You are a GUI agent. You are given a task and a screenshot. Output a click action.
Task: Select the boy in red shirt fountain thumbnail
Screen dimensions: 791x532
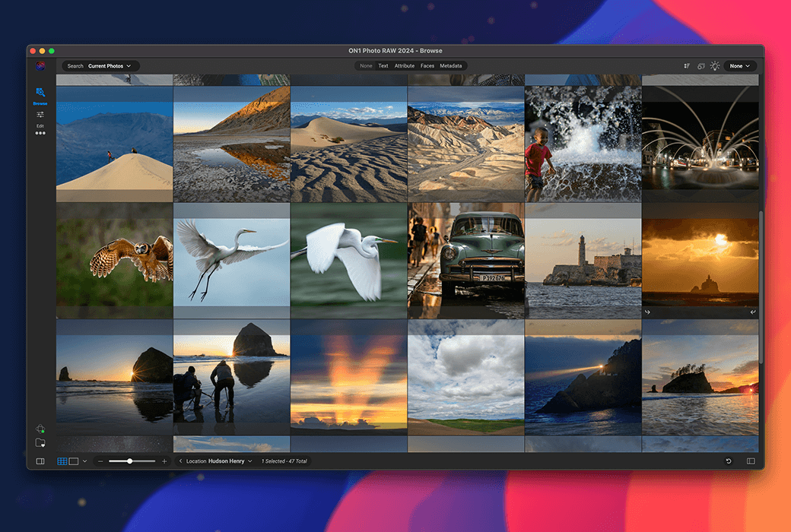583,144
